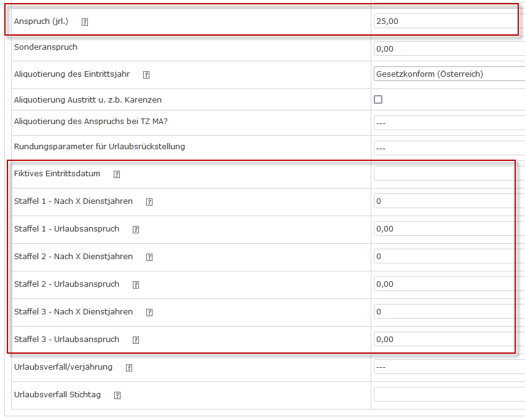This screenshot has height=420, width=525.
Task: Open help icon for Staffel 1 - Urlaubsanspruch
Action: click(136, 230)
